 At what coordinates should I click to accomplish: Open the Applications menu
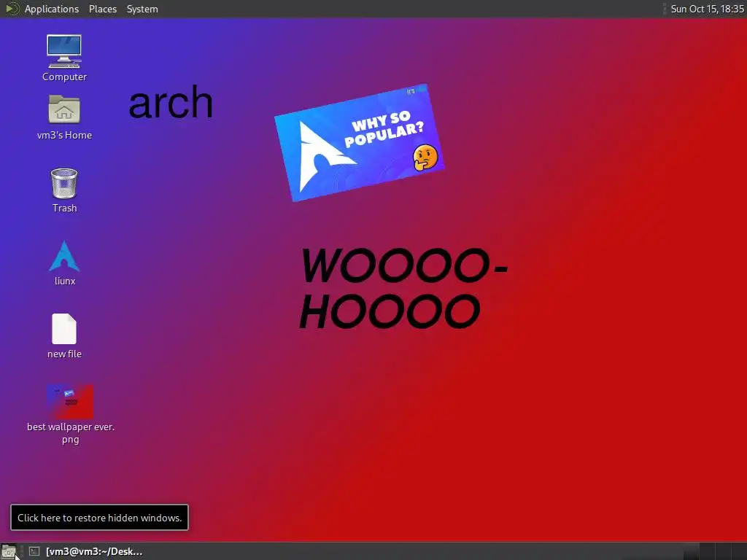tap(52, 9)
